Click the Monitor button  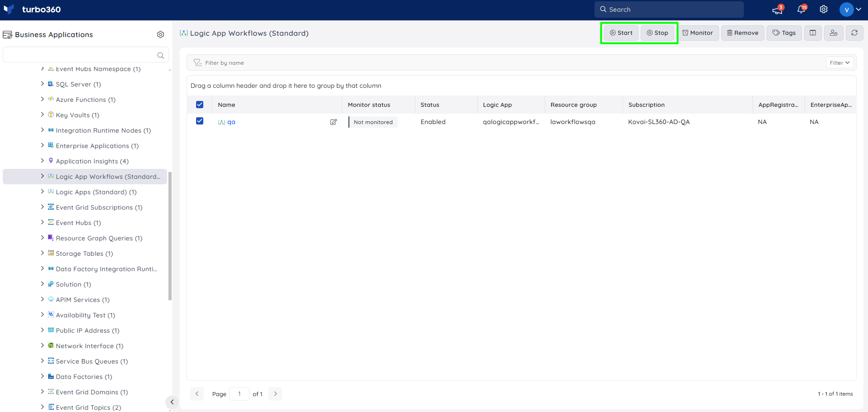click(698, 33)
